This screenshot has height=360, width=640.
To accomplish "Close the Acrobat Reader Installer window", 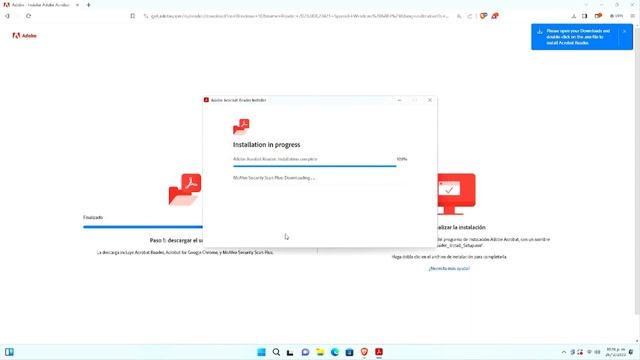I will point(430,100).
